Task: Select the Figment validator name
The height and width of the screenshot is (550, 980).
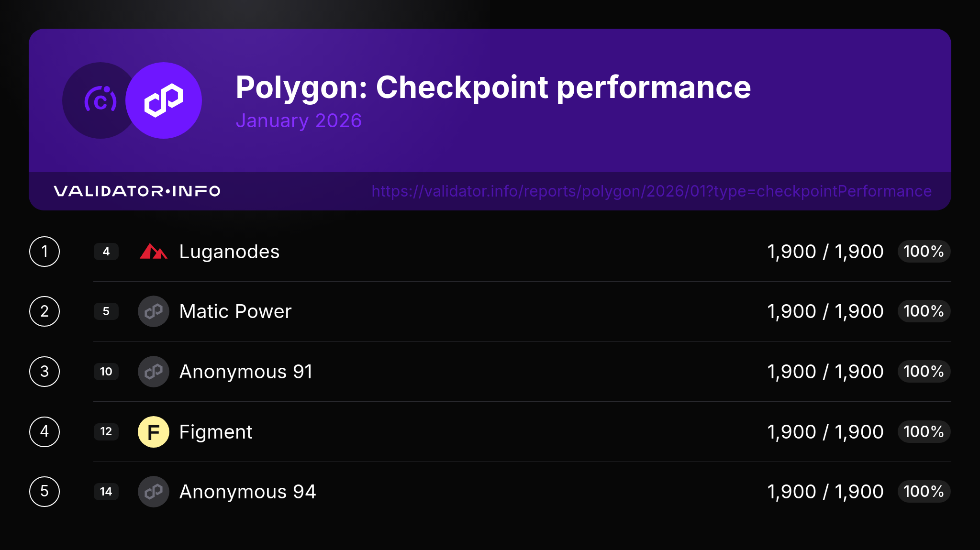Action: (215, 432)
